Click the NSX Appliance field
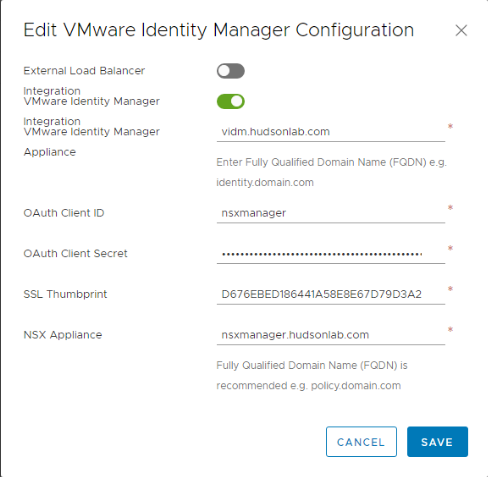This screenshot has width=488, height=477. pyautogui.click(x=331, y=335)
